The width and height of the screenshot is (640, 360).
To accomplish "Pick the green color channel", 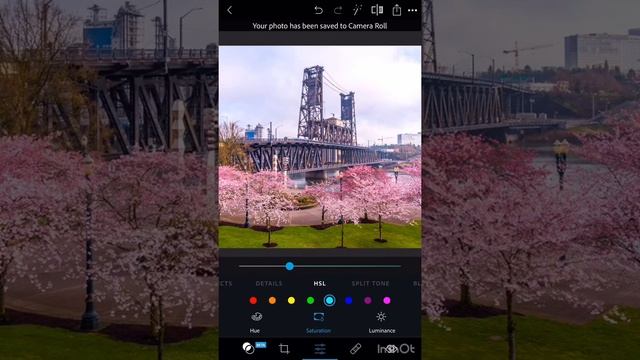I will coord(310,300).
